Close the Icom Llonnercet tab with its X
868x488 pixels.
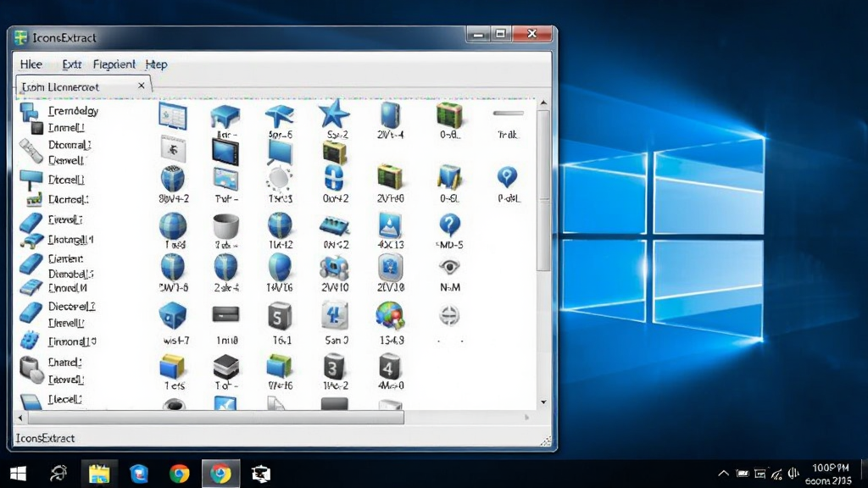click(142, 86)
